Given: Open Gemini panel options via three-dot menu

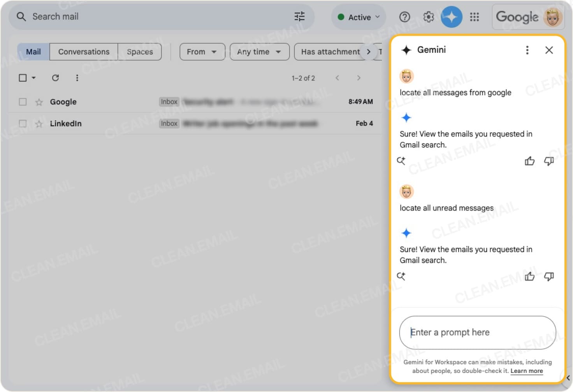Looking at the screenshot, I should (x=527, y=50).
